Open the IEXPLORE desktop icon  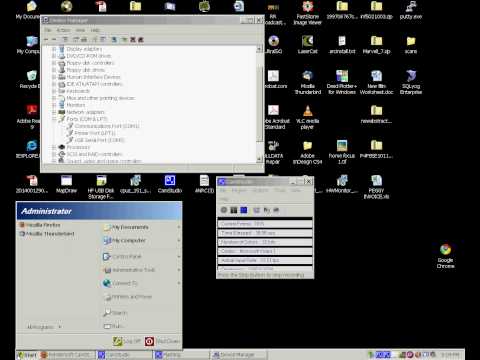(x=30, y=149)
